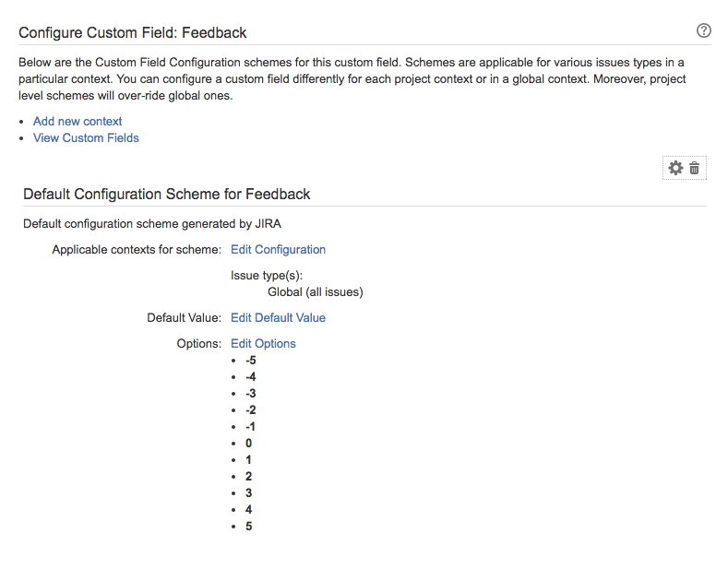The height and width of the screenshot is (581, 728).
Task: Click the Global (all issues) text
Action: click(315, 291)
